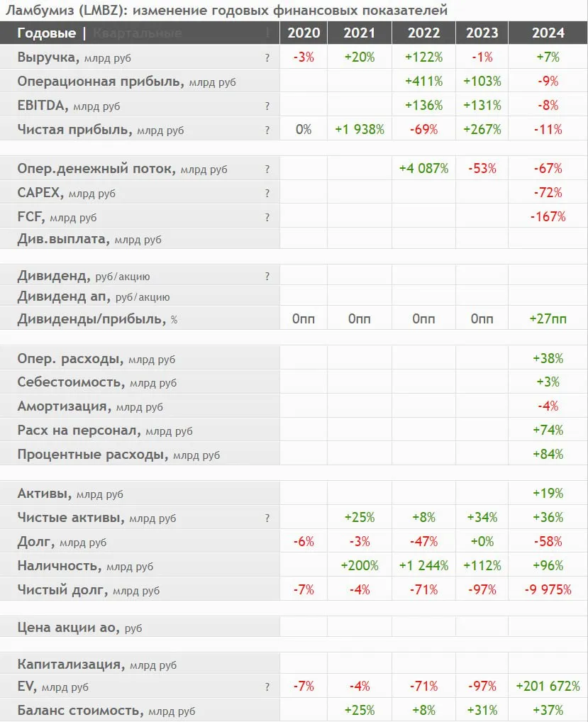The height and width of the screenshot is (722, 588).
Task: Show hint for Чистая прибыль row
Action: pos(267,130)
